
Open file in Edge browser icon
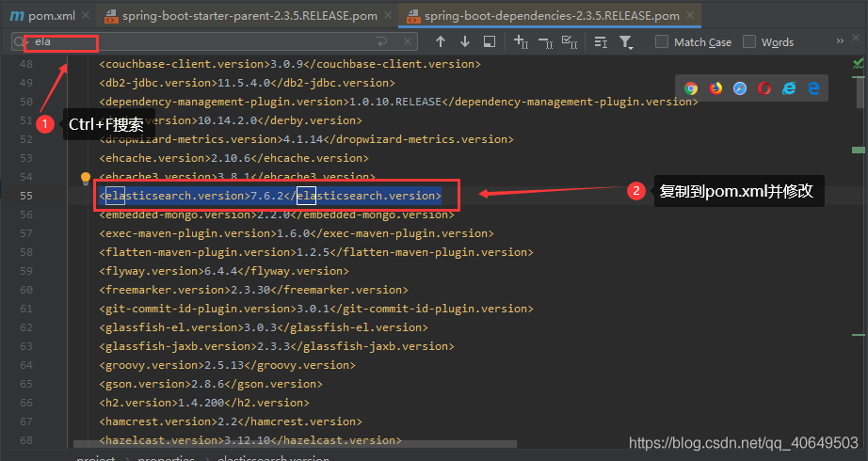(x=813, y=88)
